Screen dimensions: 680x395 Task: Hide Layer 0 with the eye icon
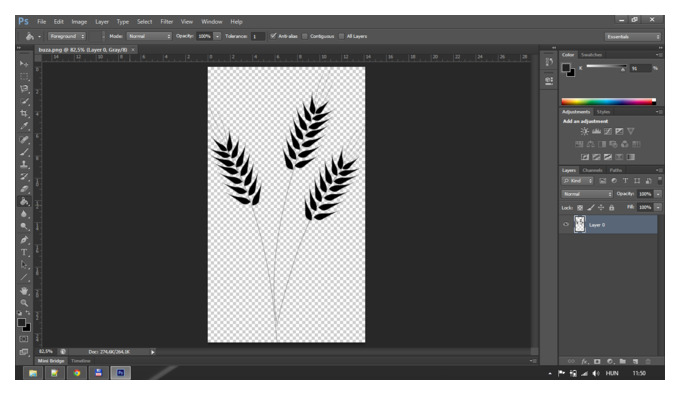(x=566, y=225)
